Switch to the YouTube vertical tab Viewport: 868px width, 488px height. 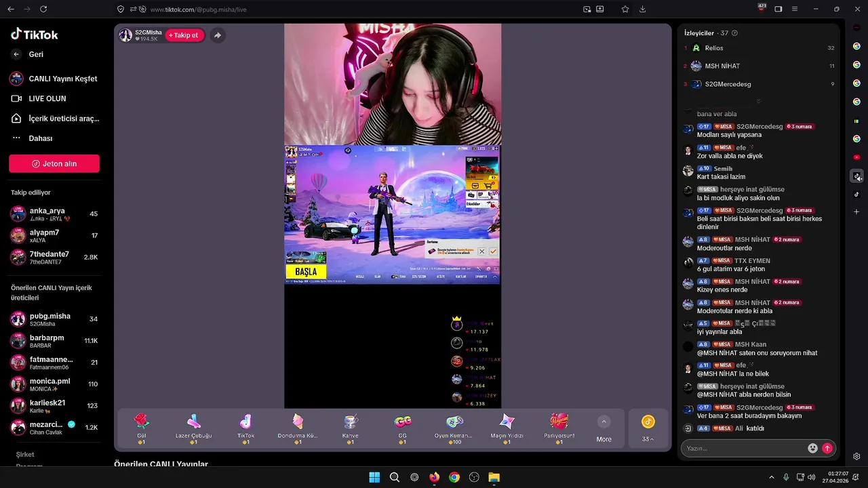point(856,157)
